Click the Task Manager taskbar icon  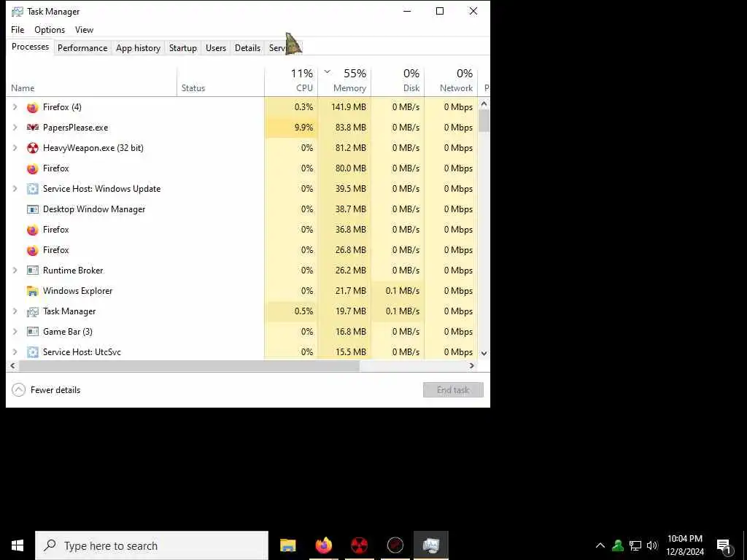(x=430, y=545)
